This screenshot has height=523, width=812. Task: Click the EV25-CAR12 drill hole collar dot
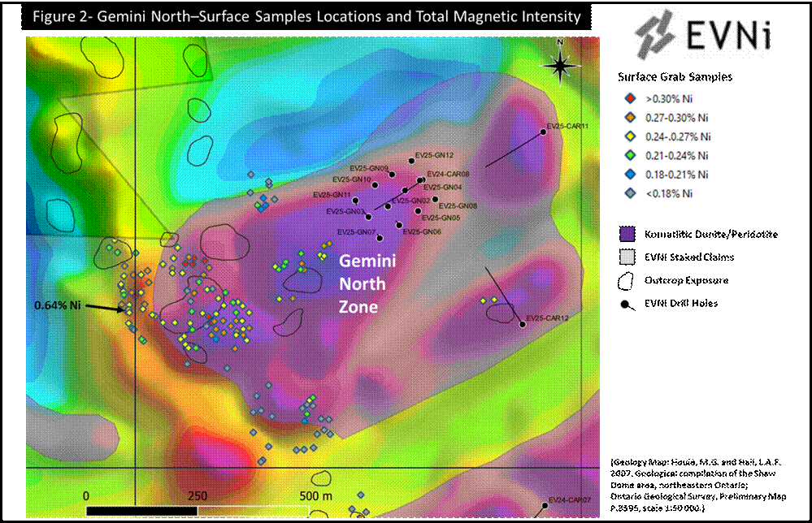(x=522, y=324)
